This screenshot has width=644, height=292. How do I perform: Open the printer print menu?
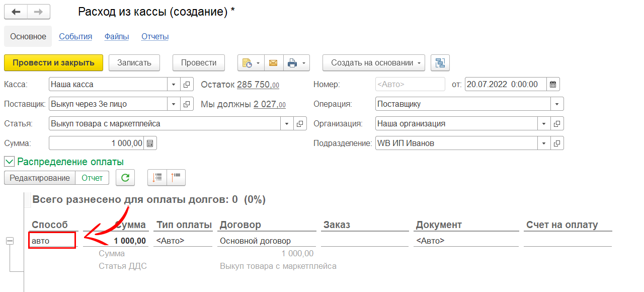[296, 63]
